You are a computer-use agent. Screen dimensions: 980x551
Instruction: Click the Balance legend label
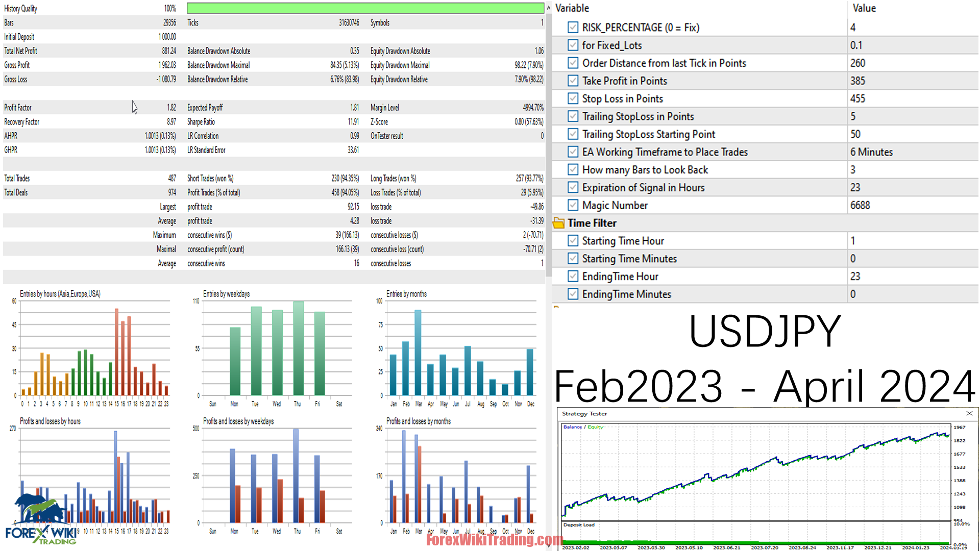(573, 427)
